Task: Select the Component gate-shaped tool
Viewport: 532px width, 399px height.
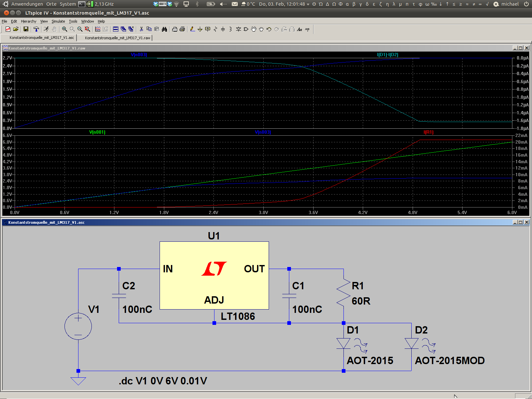Action: pyautogui.click(x=246, y=29)
